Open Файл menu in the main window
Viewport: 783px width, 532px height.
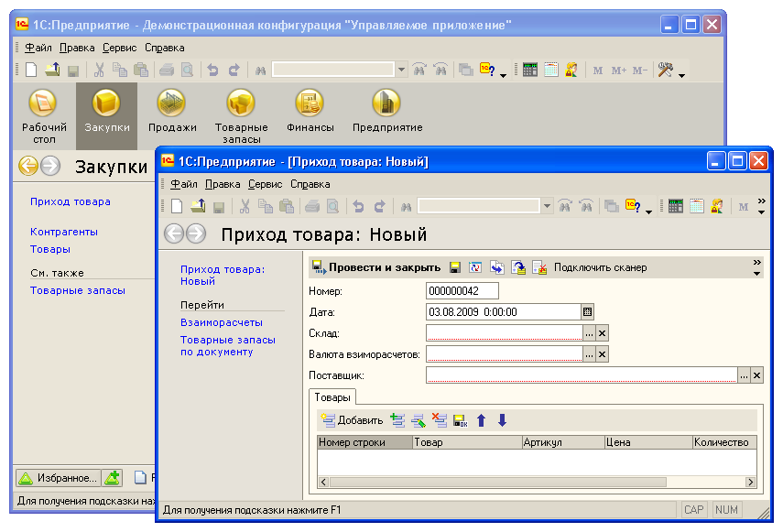[38, 48]
